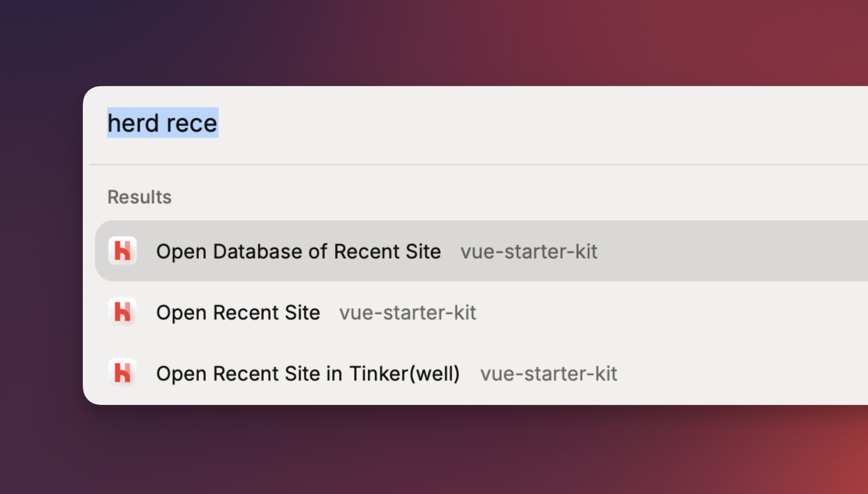Screen dimensions: 868x494
Task: Click blank space right of the highlighted Database row
Action: click(x=741, y=251)
